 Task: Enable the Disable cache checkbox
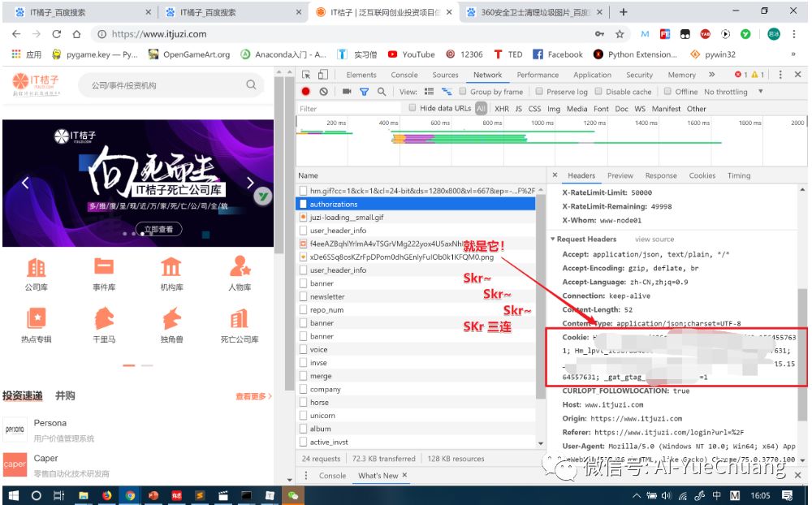tap(598, 91)
